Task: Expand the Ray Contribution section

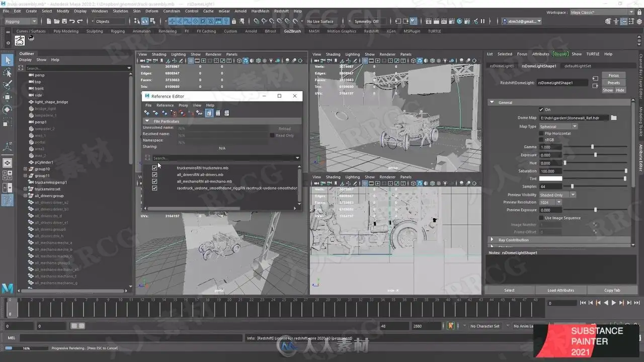Action: click(492, 240)
